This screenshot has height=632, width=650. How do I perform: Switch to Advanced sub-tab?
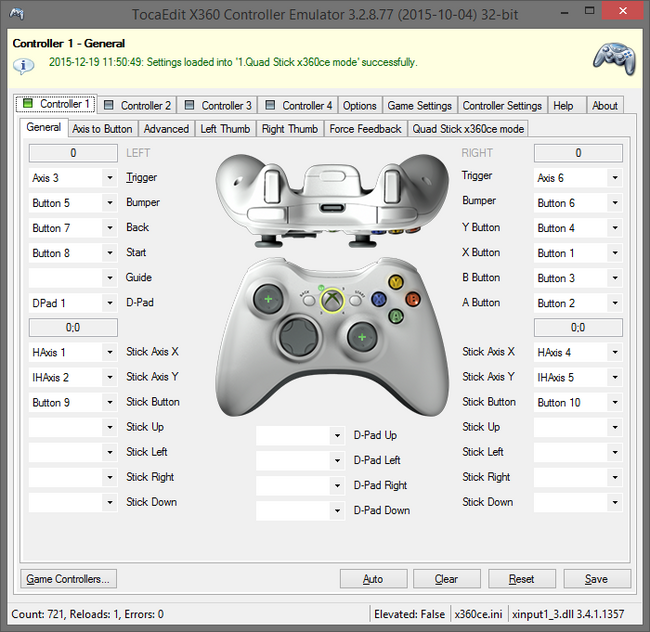click(166, 129)
